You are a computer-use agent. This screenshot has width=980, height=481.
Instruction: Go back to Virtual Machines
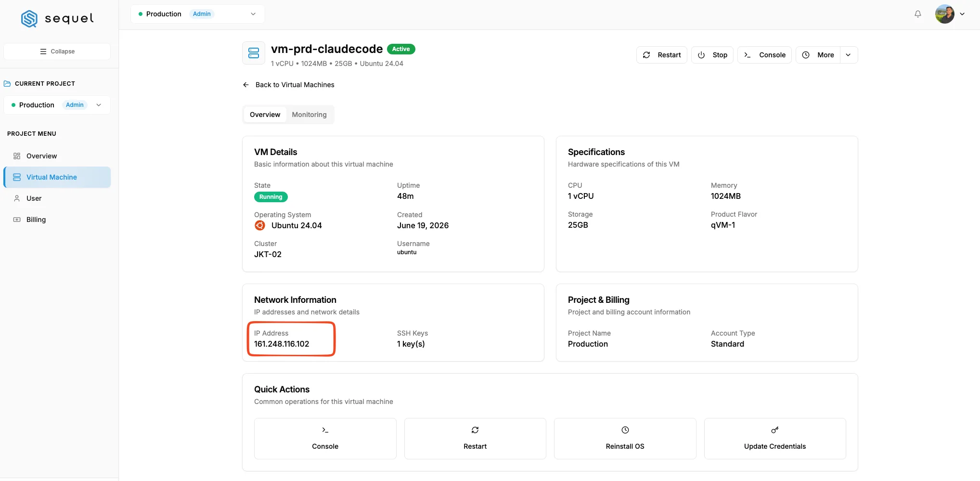coord(288,85)
